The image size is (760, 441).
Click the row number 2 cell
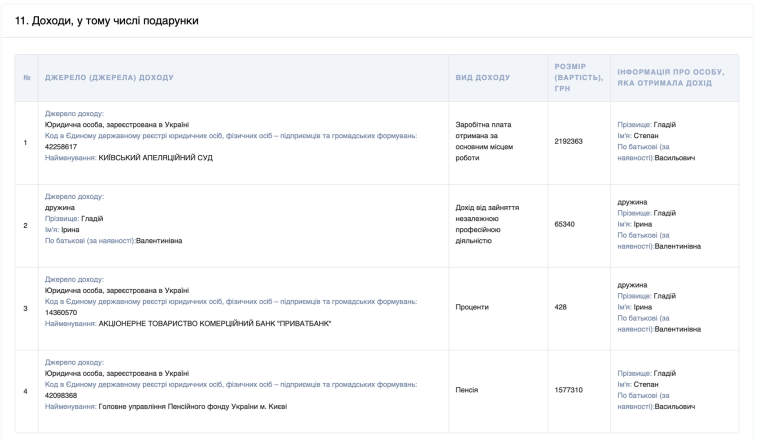25,224
